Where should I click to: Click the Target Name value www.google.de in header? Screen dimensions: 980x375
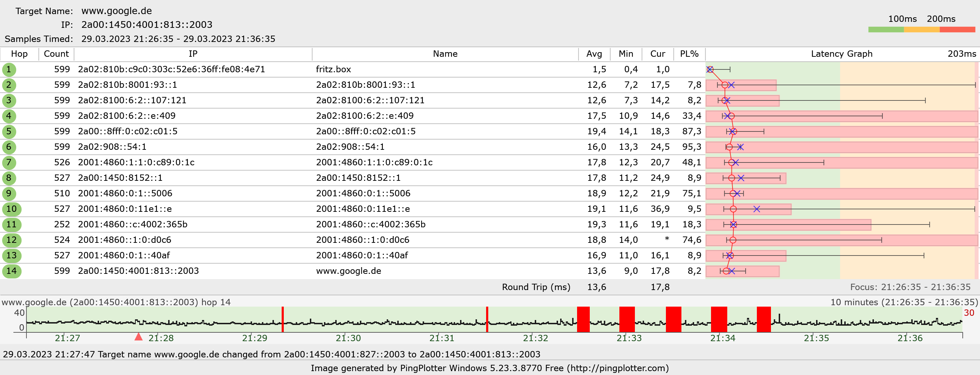116,11
